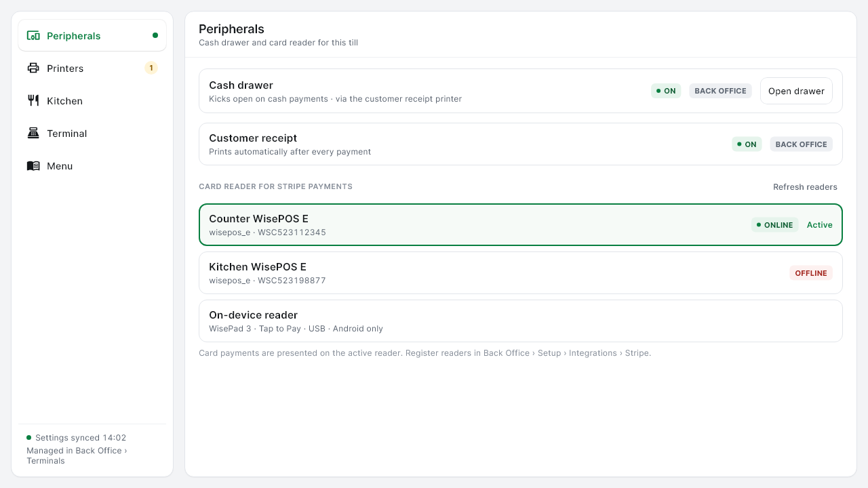Image resolution: width=868 pixels, height=488 pixels.
Task: Click the Cash drawer BACK OFFICE badge
Action: click(720, 91)
